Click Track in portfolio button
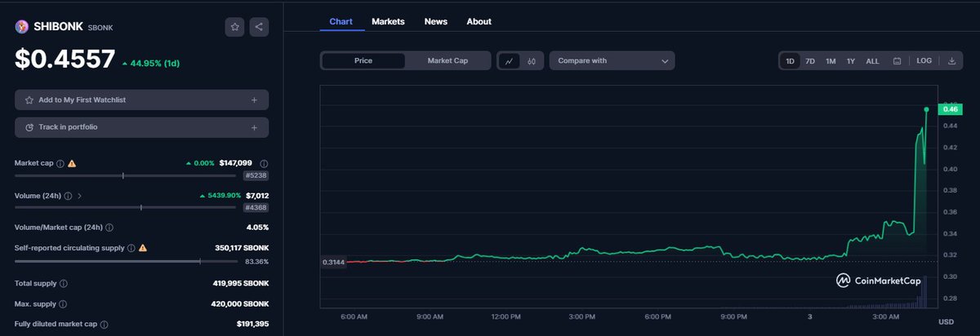Screen dimensions: 980x336 (141, 127)
